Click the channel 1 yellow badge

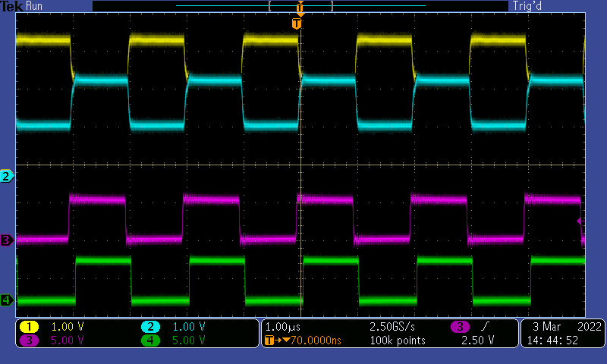[x=30, y=326]
